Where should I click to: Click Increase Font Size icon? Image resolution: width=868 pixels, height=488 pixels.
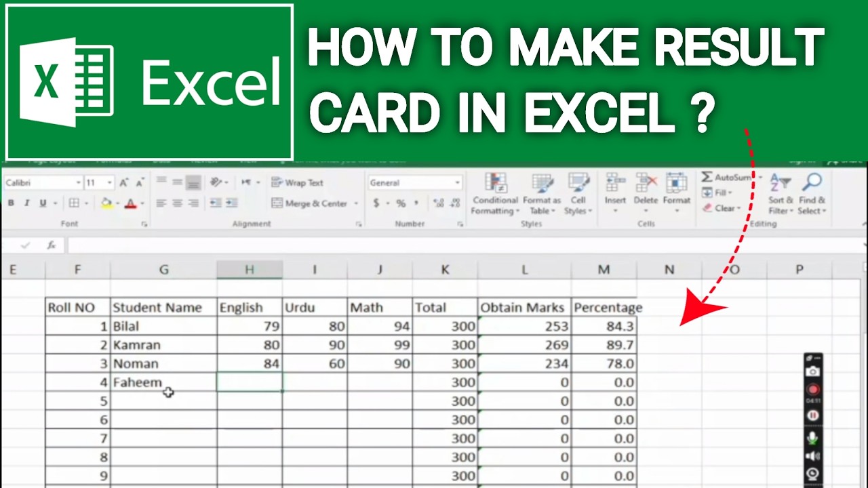124,182
